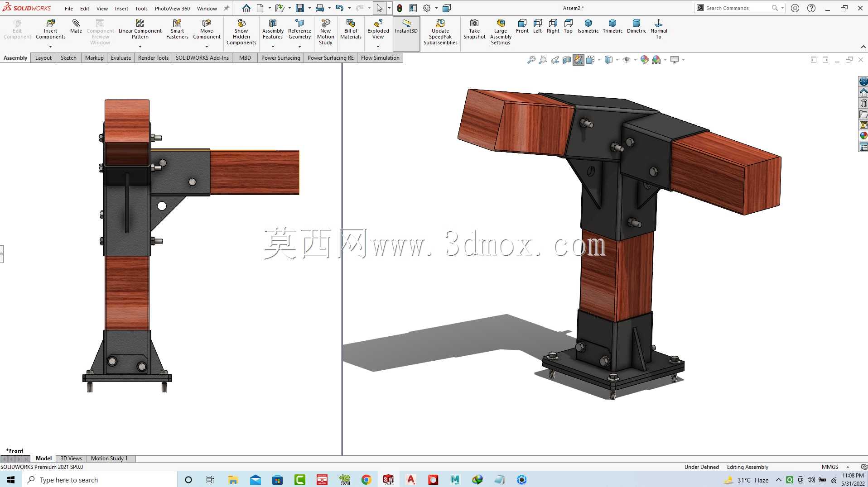Open Bill of Materials
The height and width of the screenshot is (487, 868).
coord(351,29)
